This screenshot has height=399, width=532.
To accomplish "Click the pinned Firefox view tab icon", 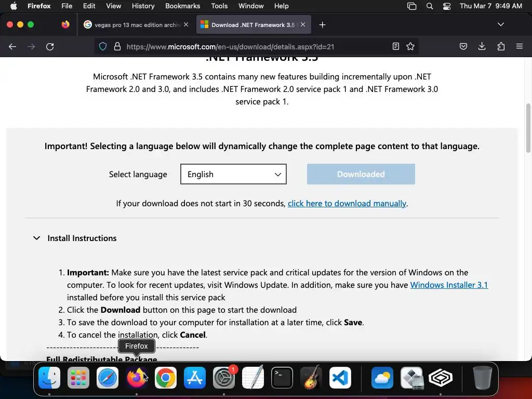I will point(65,24).
